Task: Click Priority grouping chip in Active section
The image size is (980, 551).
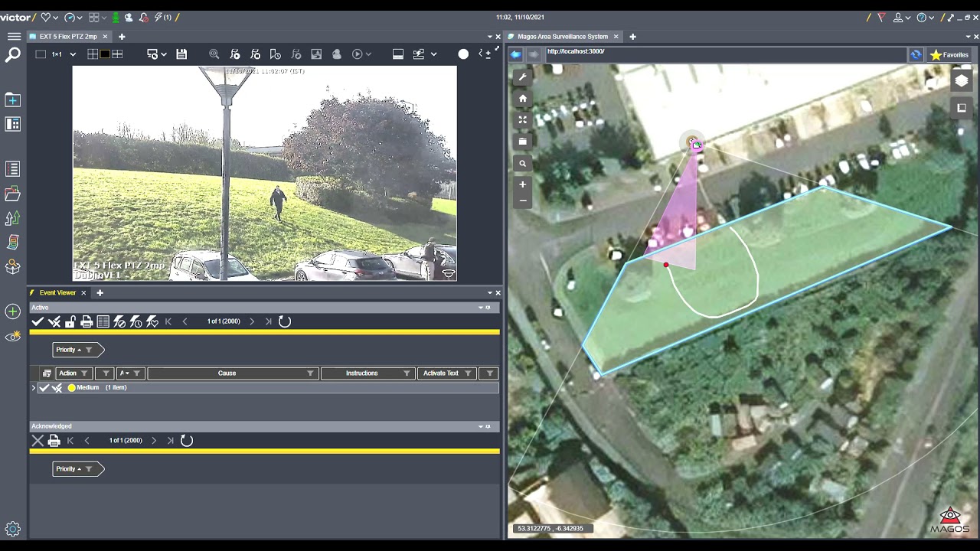Action: [x=77, y=350]
